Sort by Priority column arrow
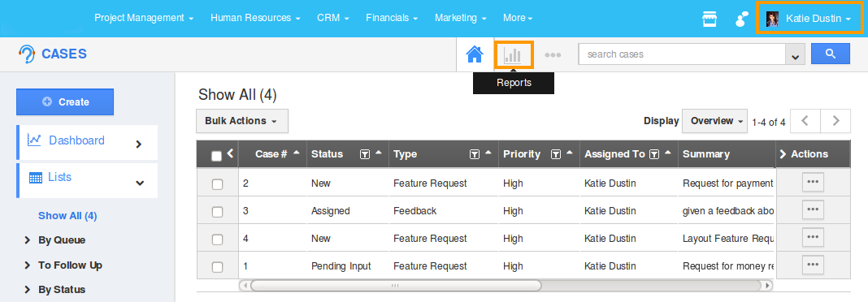868x302 pixels. (x=570, y=153)
